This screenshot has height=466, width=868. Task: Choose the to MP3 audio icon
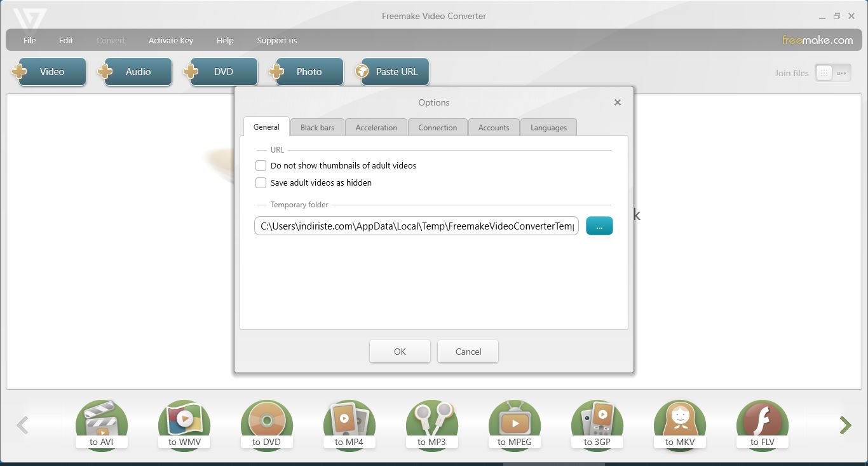(x=432, y=425)
